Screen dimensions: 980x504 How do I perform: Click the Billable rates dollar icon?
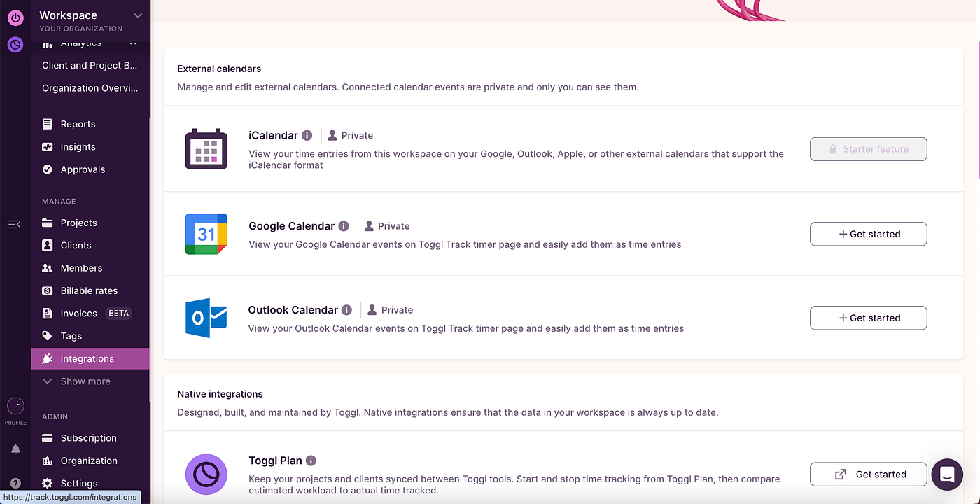[x=48, y=290]
